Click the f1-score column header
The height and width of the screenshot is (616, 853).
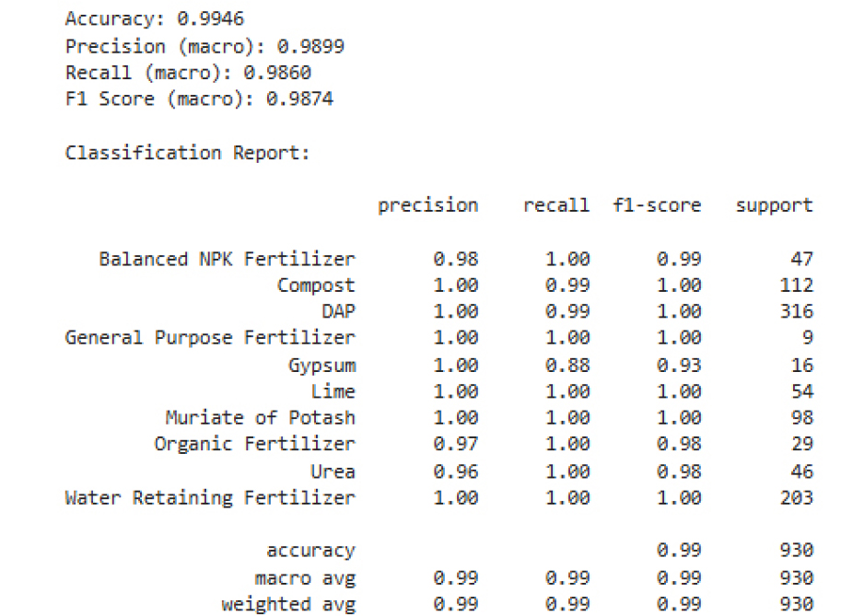pyautogui.click(x=657, y=205)
